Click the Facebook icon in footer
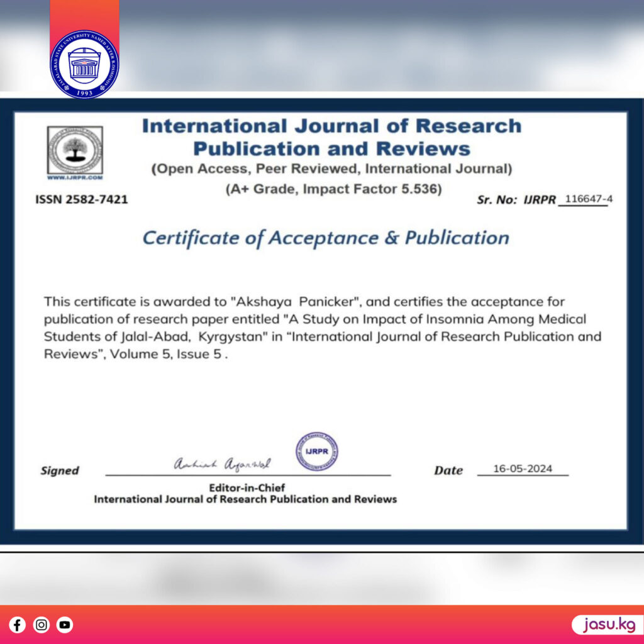This screenshot has width=644, height=644. pos(17,625)
